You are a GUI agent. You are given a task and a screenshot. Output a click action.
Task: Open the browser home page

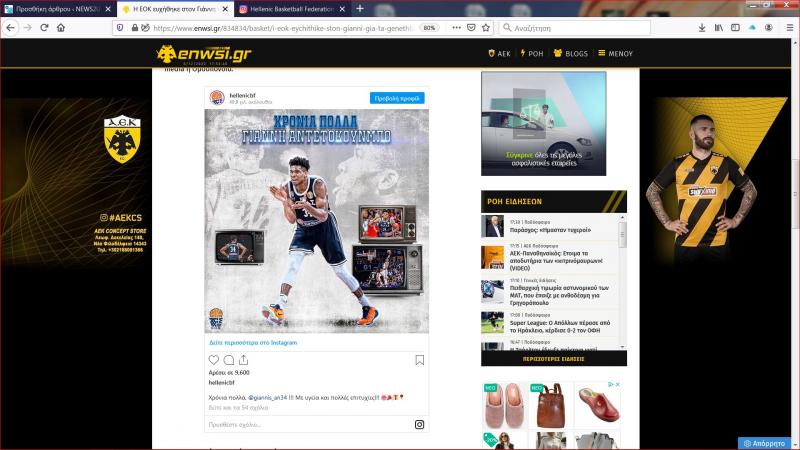point(61,28)
